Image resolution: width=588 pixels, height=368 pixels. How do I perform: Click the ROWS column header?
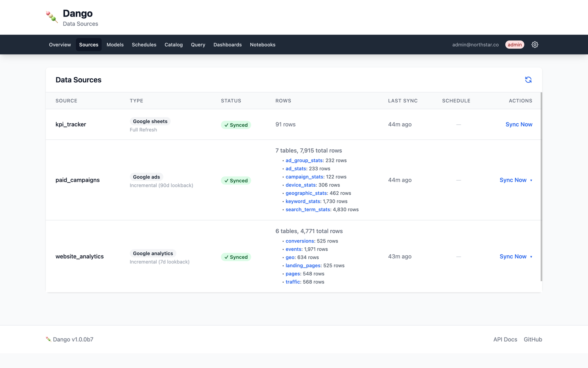283,100
